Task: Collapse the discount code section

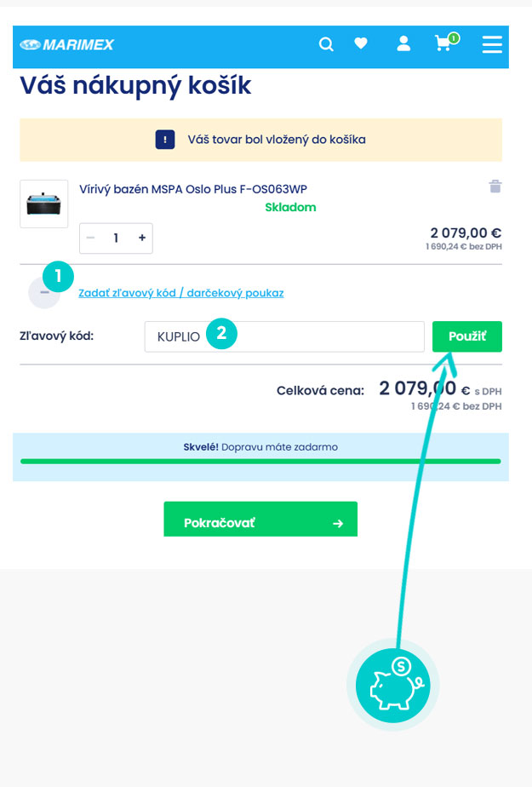Action: pyautogui.click(x=44, y=292)
